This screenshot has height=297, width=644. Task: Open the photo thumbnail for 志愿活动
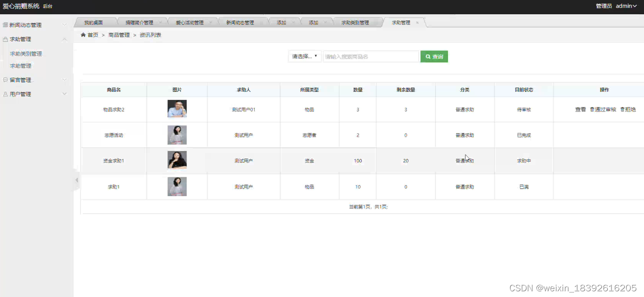[x=177, y=135]
